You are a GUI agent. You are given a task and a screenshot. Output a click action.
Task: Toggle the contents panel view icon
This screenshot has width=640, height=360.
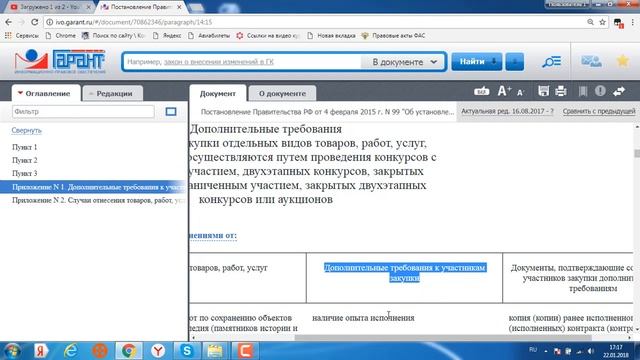pos(171,111)
